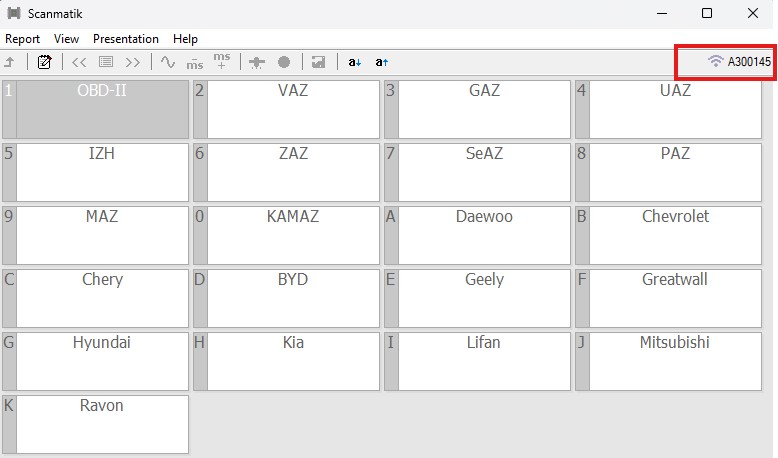Click the double right chevron icon
Viewport: 778px width, 458px height.
tap(133, 62)
